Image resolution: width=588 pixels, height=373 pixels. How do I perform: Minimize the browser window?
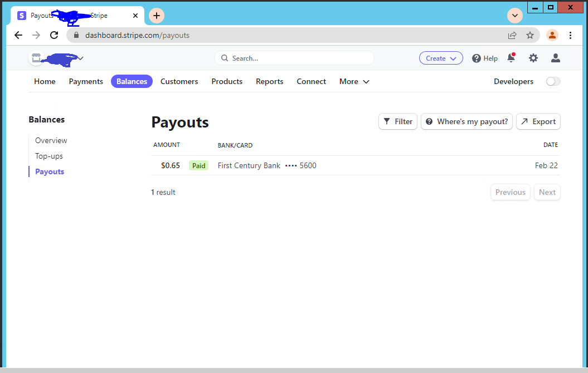click(x=535, y=7)
